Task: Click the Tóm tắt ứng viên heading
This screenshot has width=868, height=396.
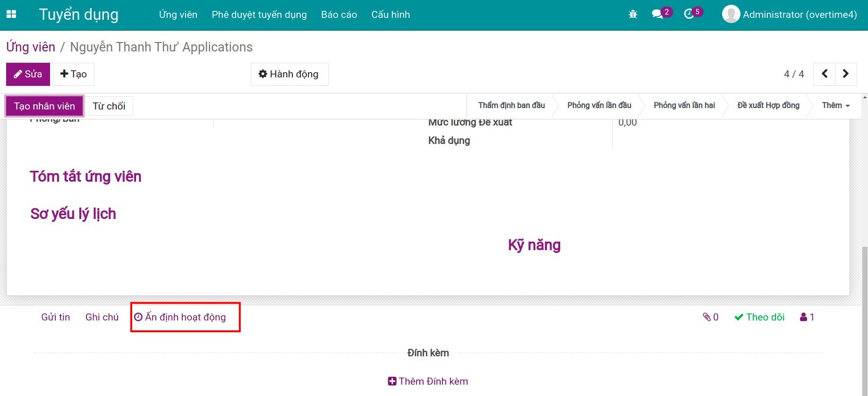Action: pyautogui.click(x=85, y=177)
